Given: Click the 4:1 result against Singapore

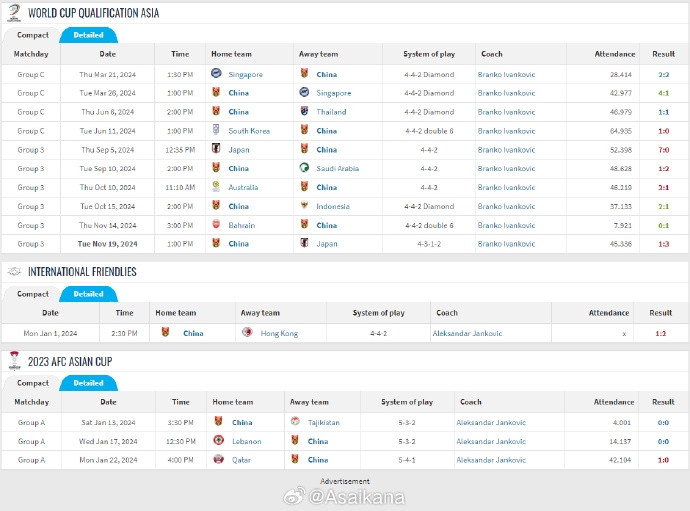Looking at the screenshot, I should (x=664, y=93).
